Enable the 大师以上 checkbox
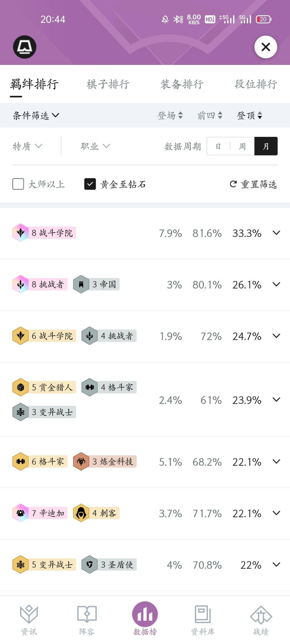This screenshot has height=644, width=290. click(18, 184)
